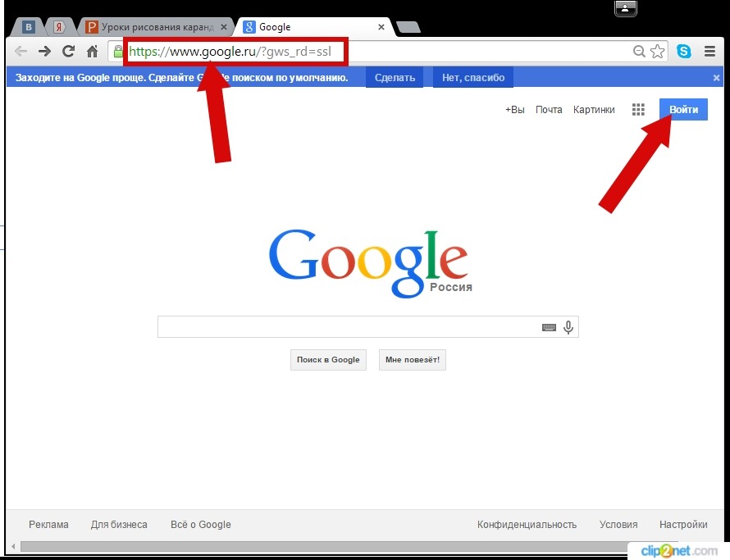Switch to the Уроки рисования карандашом tab
The width and height of the screenshot is (730, 560).
point(156,27)
